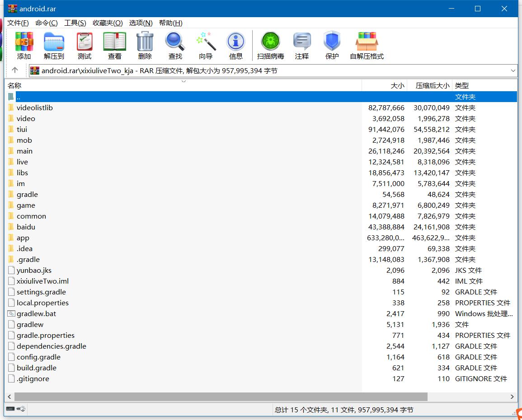Select the video folder name
The width and height of the screenshot is (522, 420).
tap(26, 118)
